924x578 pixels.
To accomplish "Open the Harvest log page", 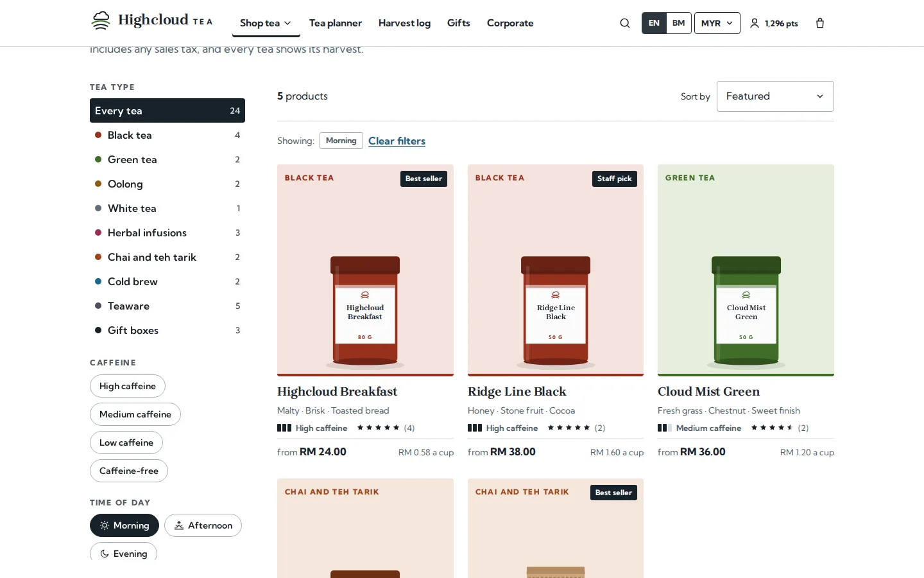I will (x=404, y=23).
